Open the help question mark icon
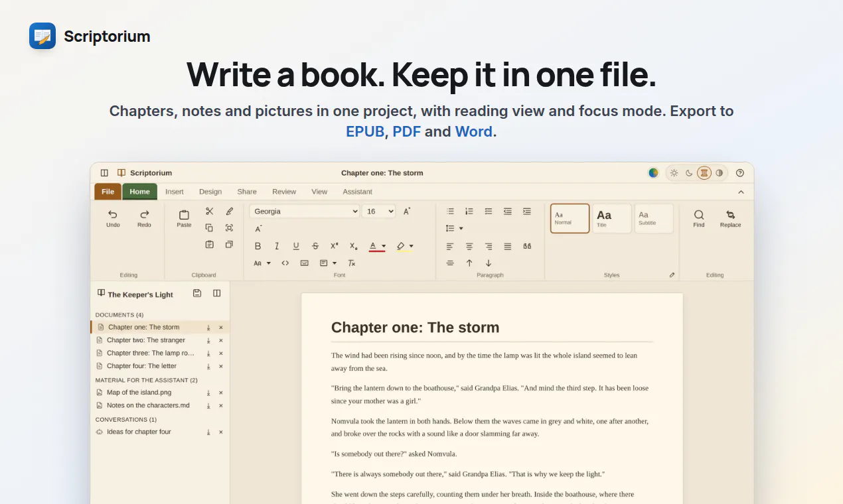Screen dimensions: 843x504 point(740,173)
